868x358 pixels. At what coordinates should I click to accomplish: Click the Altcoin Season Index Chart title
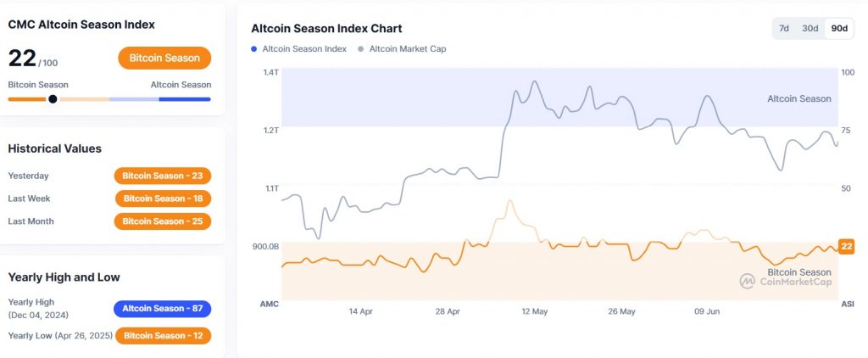coord(326,28)
